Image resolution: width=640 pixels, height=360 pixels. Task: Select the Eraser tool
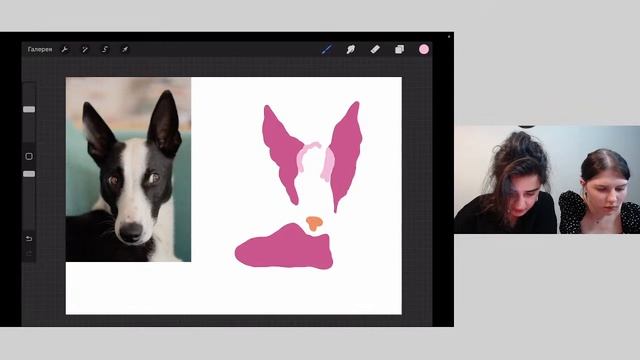pyautogui.click(x=375, y=49)
